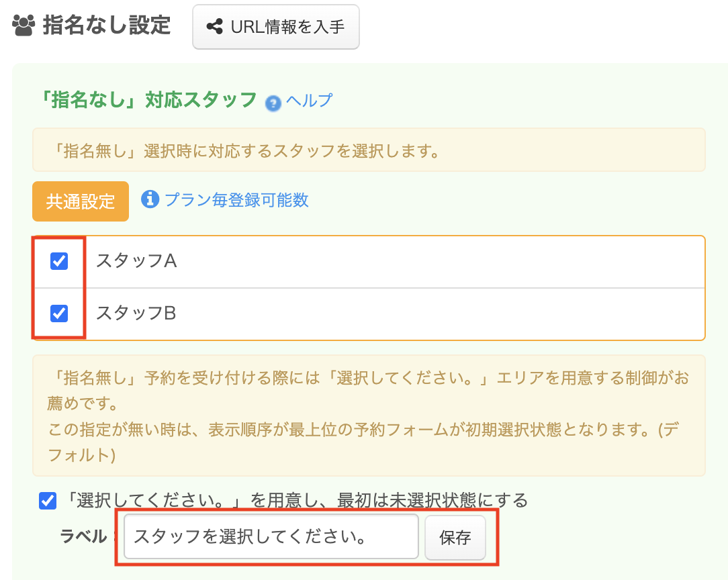Select the スタッフA row label
The width and height of the screenshot is (728, 580).
(136, 261)
